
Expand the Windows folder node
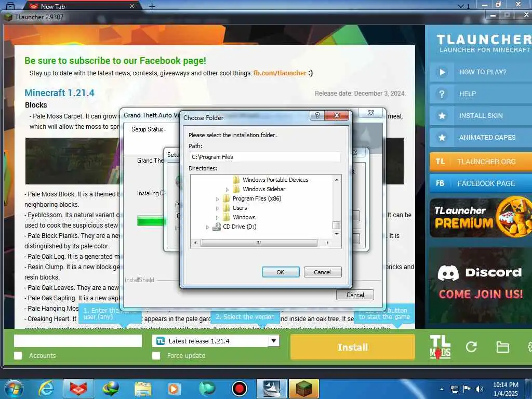coord(217,218)
